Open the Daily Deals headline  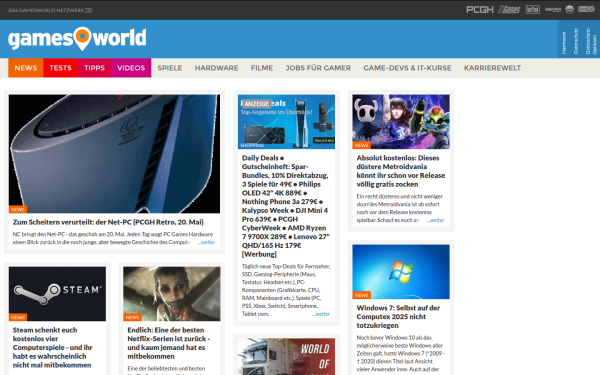pyautogui.click(x=286, y=206)
